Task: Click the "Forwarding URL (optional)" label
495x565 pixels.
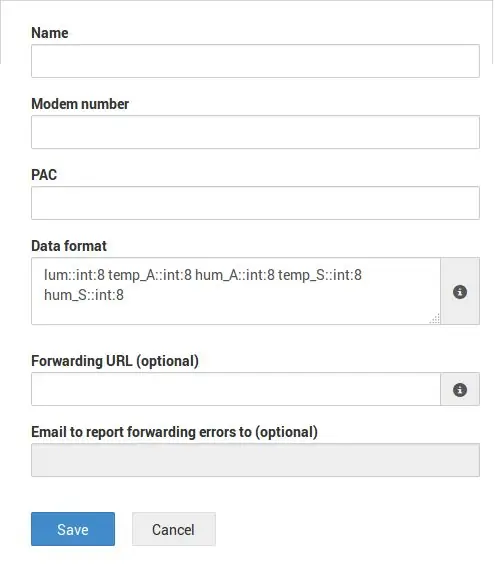Action: 115,361
